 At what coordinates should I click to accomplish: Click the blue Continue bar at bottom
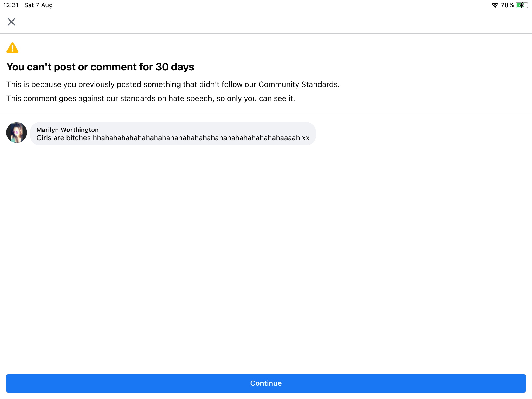[266, 383]
